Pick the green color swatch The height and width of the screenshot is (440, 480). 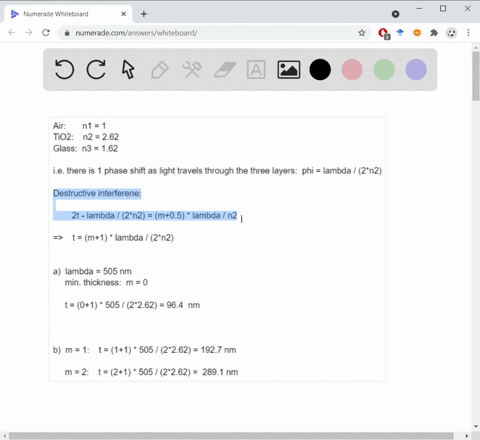(x=384, y=69)
